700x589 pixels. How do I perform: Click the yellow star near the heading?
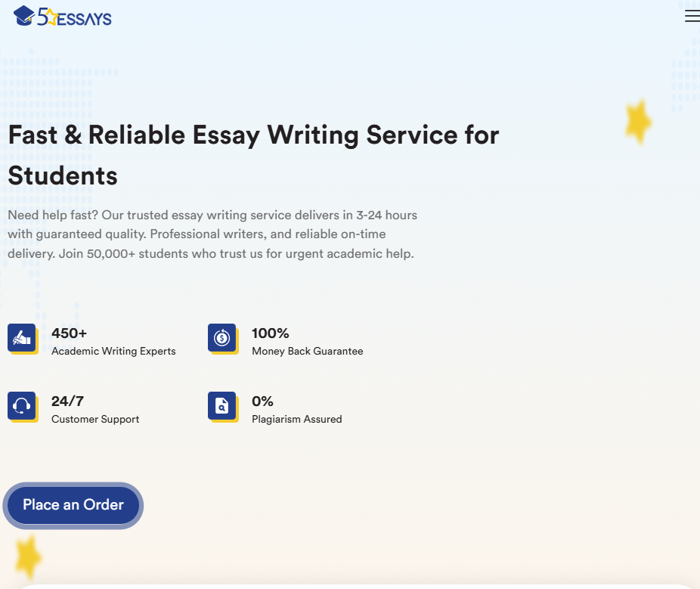click(x=638, y=121)
